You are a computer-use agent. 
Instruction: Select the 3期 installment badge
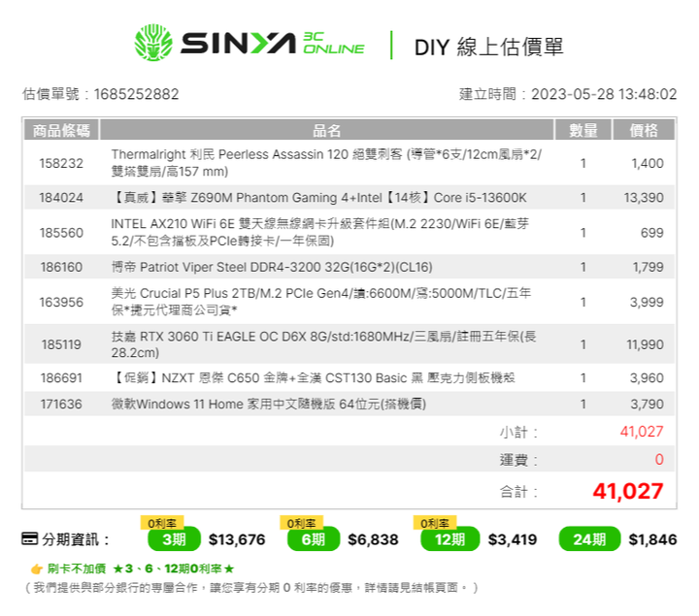point(175,539)
